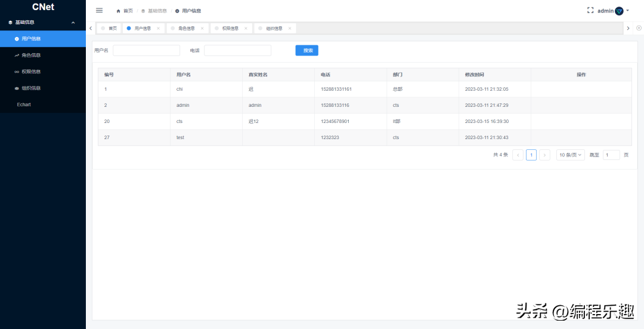Image resolution: width=644 pixels, height=329 pixels.
Task: Click the home icon in the breadcrumb
Action: coord(118,11)
